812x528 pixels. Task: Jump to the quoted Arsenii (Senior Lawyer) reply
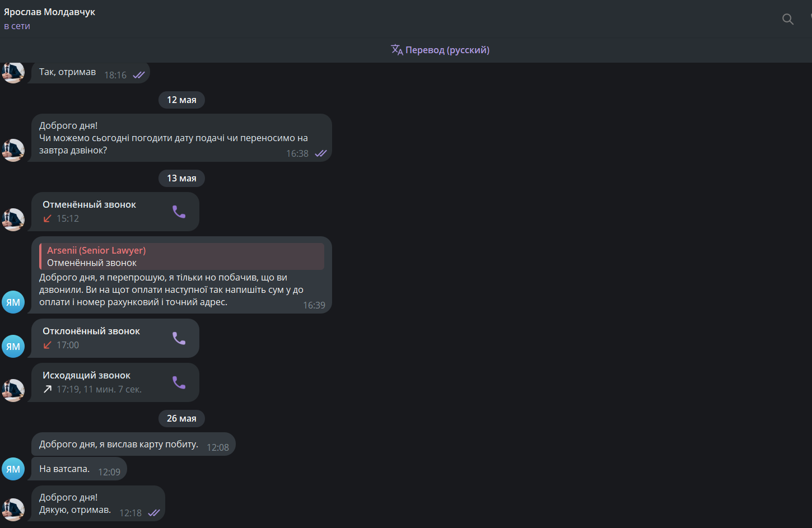[x=181, y=256]
